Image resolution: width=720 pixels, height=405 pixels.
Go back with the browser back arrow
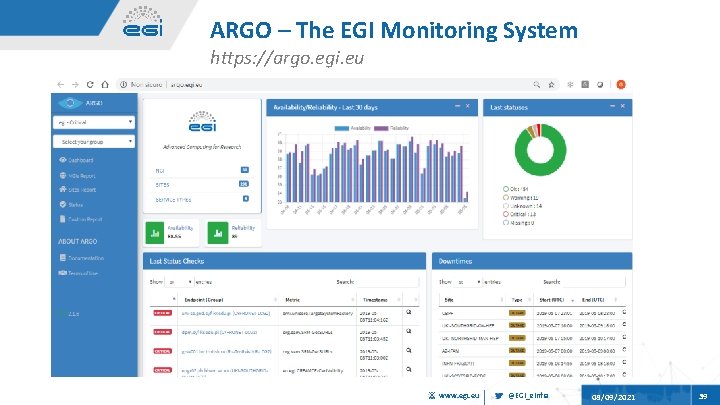click(x=61, y=84)
